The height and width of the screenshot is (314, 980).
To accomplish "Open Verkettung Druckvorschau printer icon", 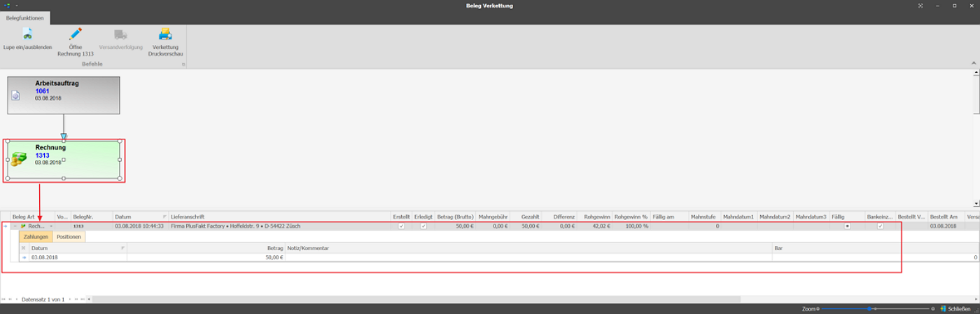I will [x=165, y=34].
